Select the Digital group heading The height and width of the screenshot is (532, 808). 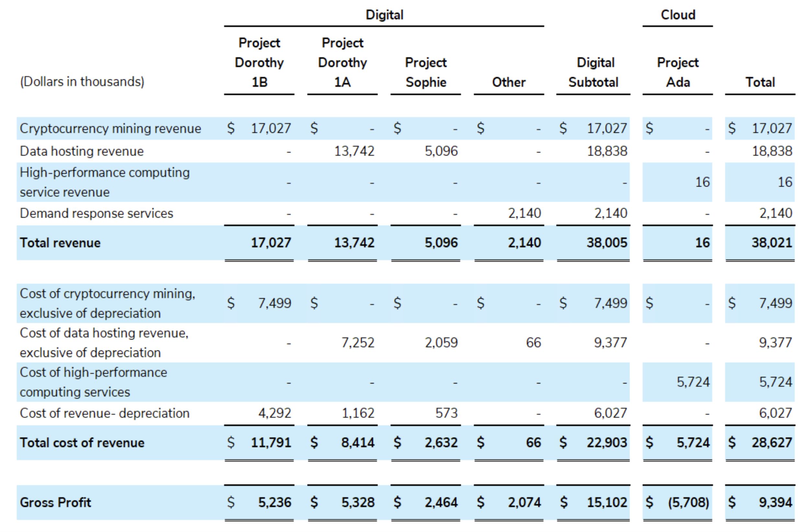(x=384, y=15)
